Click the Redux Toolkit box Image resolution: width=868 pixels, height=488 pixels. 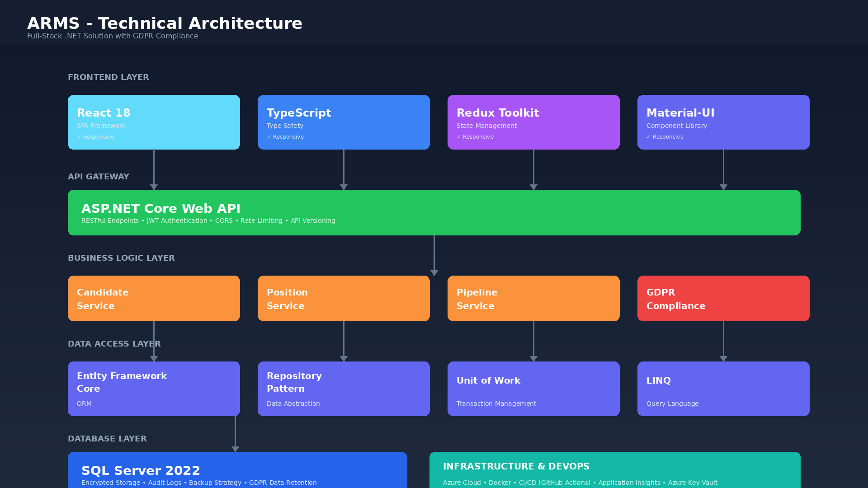click(x=533, y=122)
